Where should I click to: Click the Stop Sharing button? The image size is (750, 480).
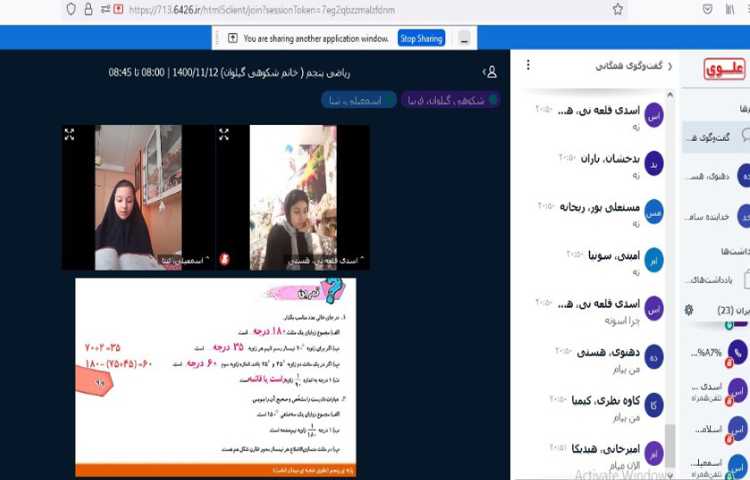point(421,38)
